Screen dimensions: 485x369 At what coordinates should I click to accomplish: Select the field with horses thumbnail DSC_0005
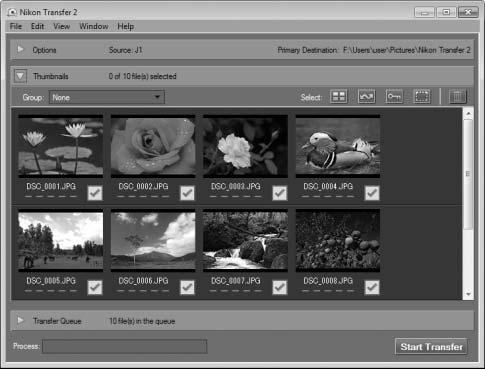61,240
